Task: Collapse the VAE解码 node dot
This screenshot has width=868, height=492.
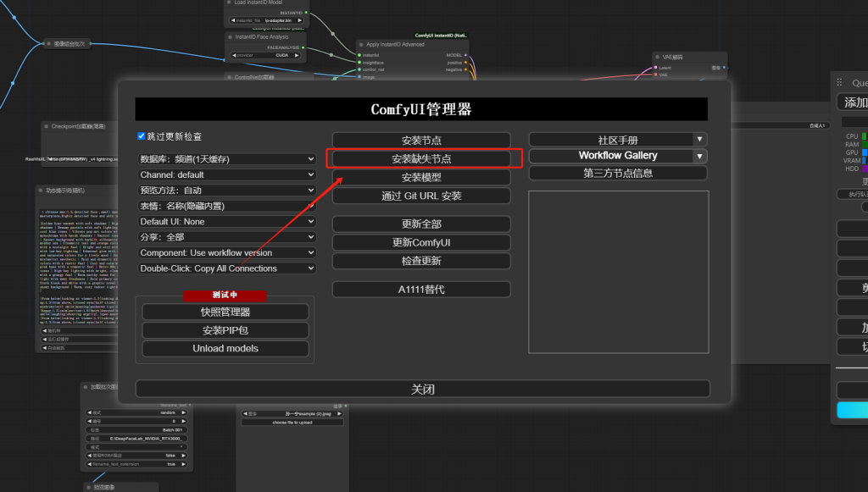Action: tap(658, 57)
